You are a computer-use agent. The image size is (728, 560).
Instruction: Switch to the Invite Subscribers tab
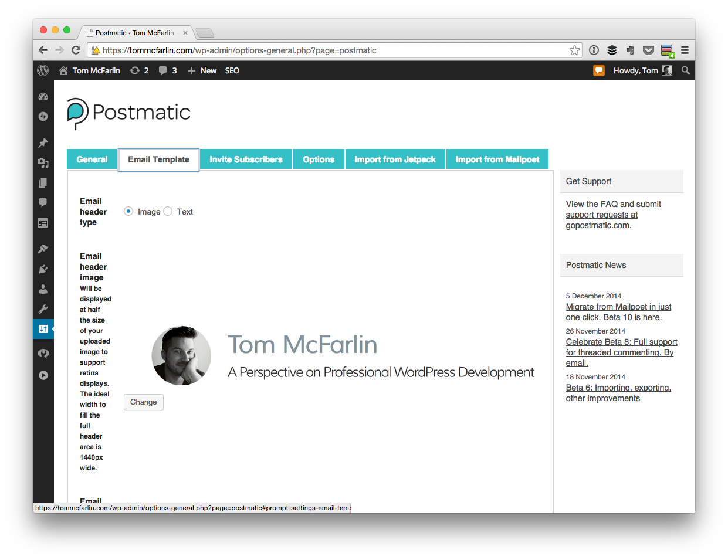(246, 159)
